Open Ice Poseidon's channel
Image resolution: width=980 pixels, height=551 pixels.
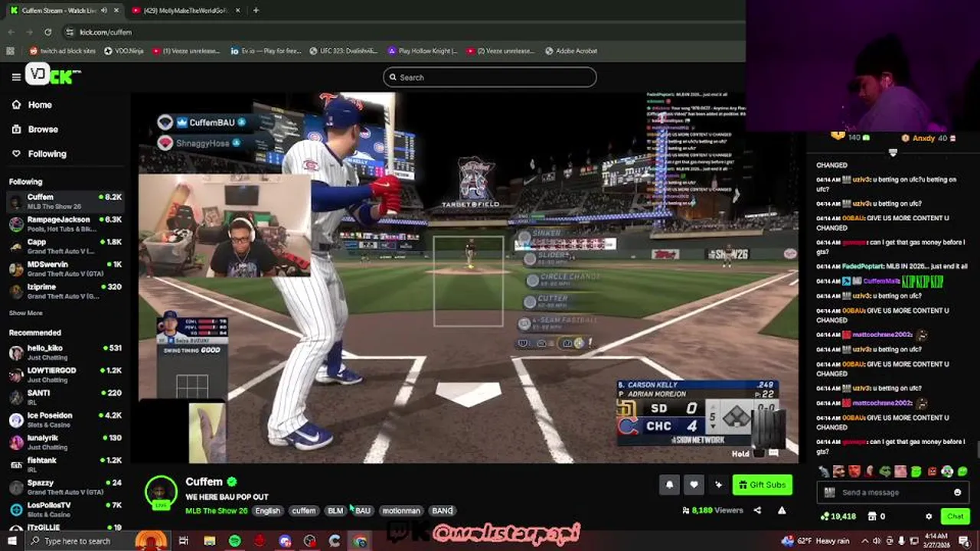point(65,419)
